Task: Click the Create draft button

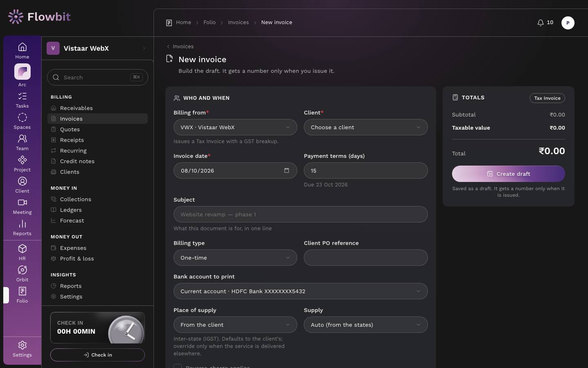Action: [x=508, y=174]
